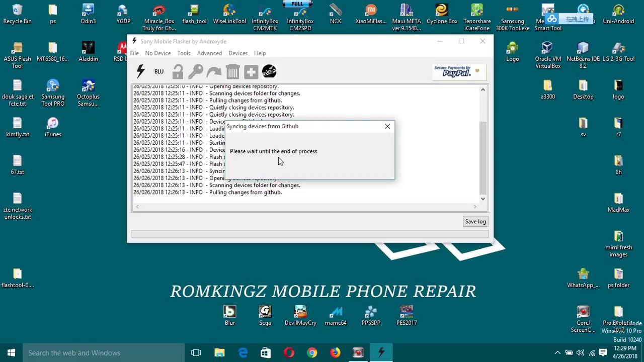Click the progress bar at window bottom
The width and height of the screenshot is (644, 362).
pos(310,234)
